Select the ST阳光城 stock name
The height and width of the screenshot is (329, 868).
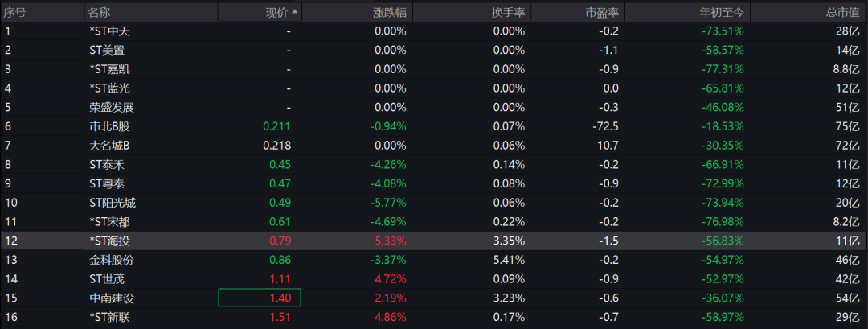(x=113, y=203)
